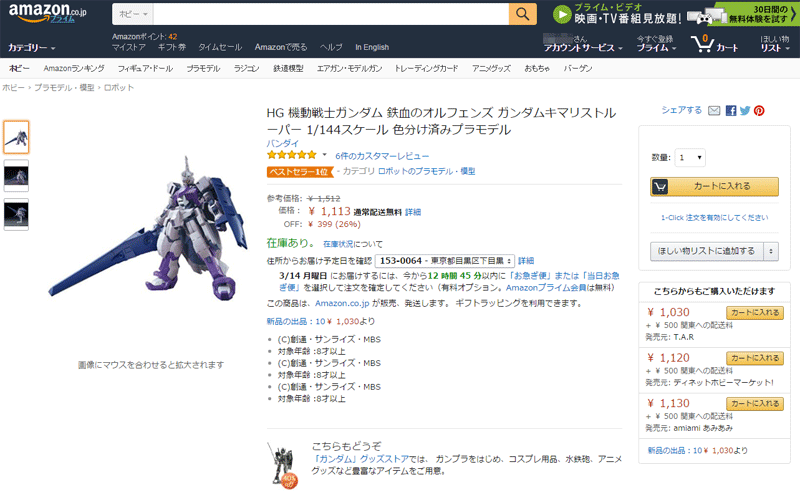Open the 「ガンダム」グッズストア link
800x495 pixels.
click(x=360, y=459)
